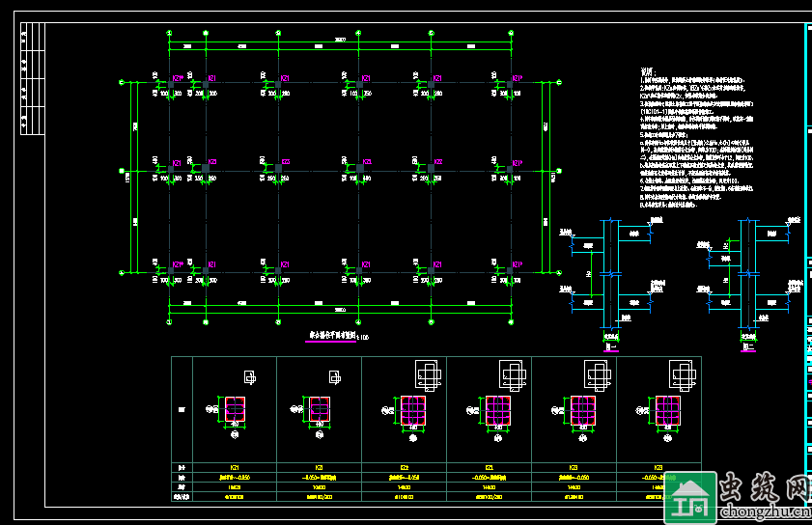Select the middle-row column at far right of plan

tap(509, 170)
